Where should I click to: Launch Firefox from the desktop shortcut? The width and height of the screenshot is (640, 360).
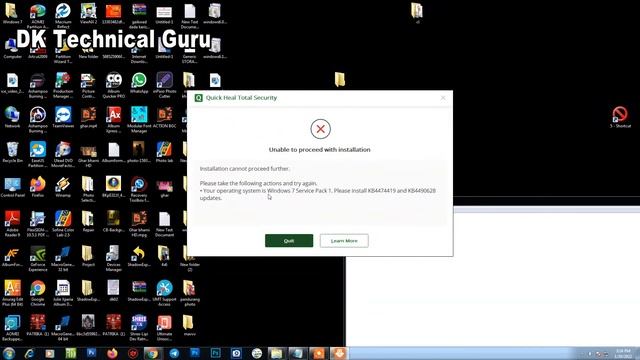(38, 187)
